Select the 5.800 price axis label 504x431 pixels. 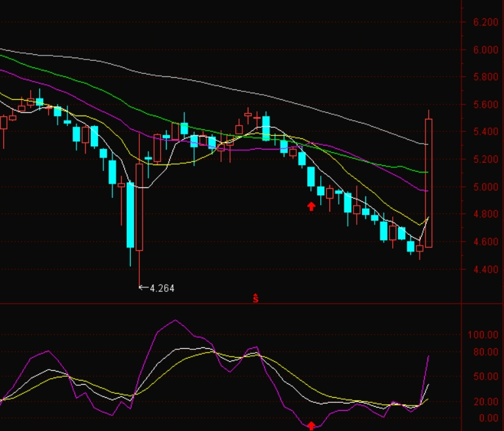[486, 77]
